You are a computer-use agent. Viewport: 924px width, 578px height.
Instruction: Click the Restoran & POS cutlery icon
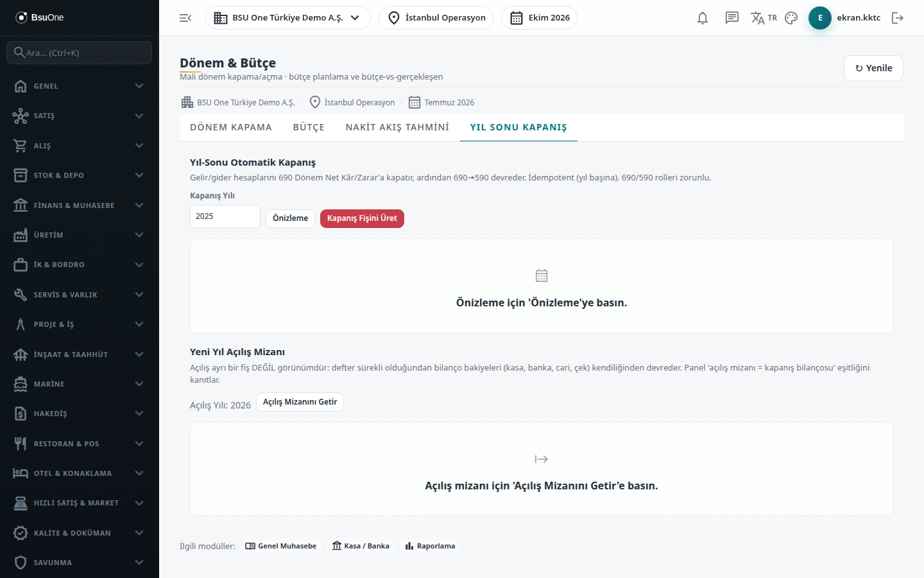click(21, 444)
